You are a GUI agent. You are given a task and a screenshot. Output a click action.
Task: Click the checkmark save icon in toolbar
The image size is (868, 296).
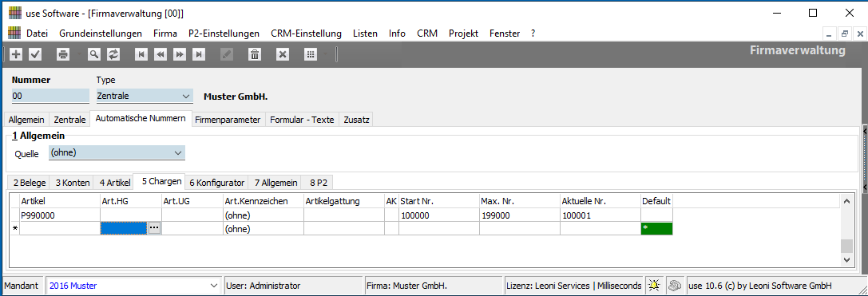[x=35, y=54]
